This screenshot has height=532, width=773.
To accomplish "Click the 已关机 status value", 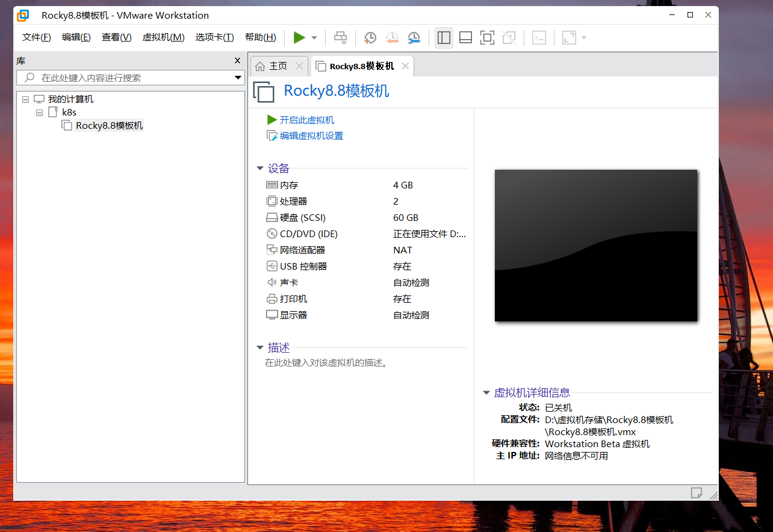I will [x=558, y=408].
